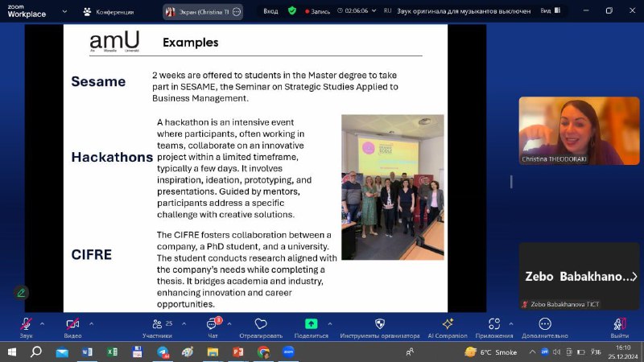Switch to Zoom app icon in taskbar
Viewport: 644px width, 362px height.
click(288, 352)
